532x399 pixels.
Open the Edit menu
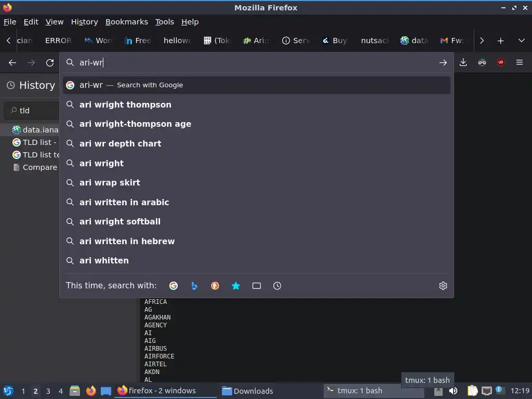[x=31, y=22]
